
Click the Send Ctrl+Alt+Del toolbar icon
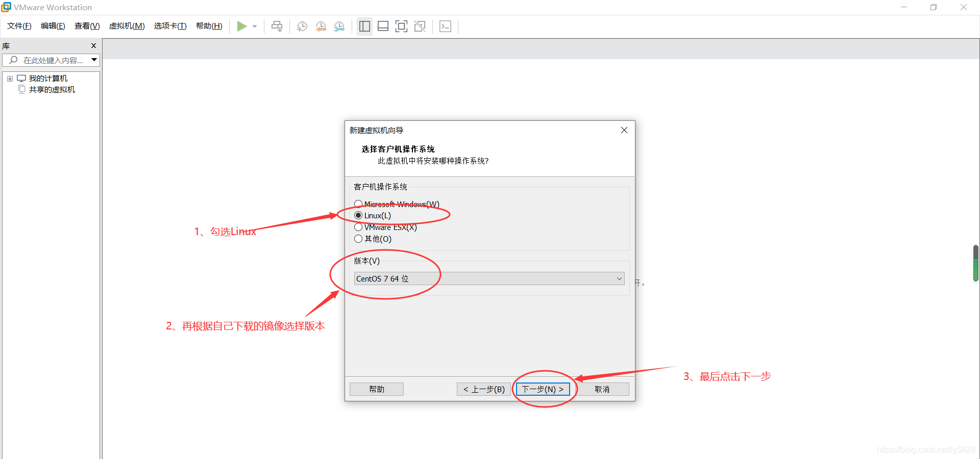click(277, 26)
